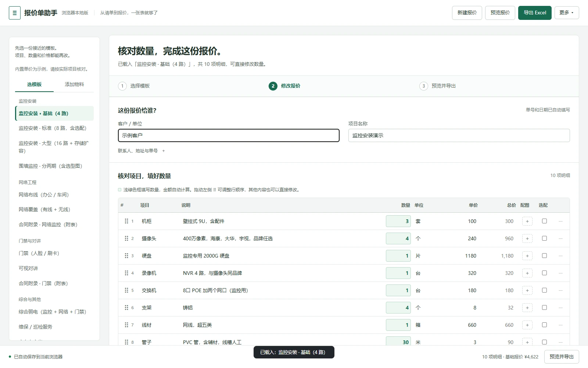Click the 客户 / 单位 input field

click(229, 135)
